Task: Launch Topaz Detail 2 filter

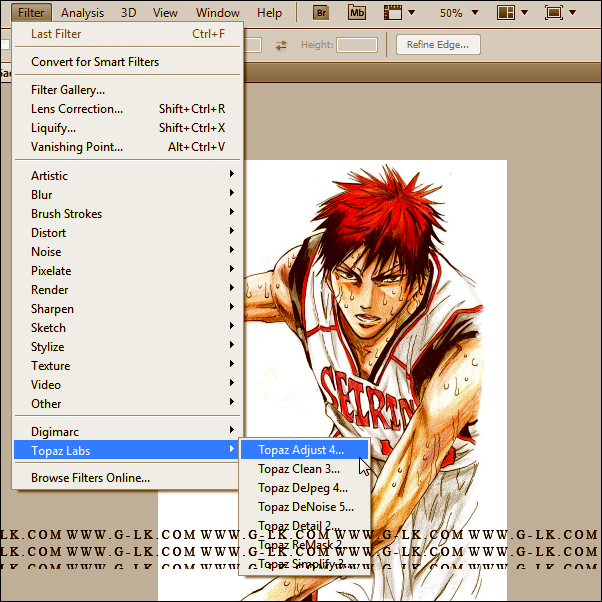Action: point(304,526)
